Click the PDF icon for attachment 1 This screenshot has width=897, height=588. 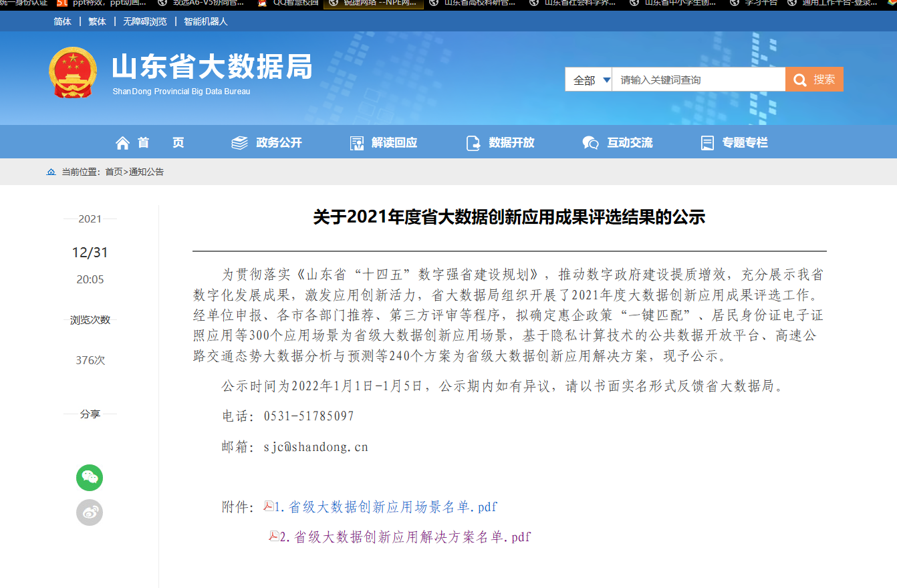point(269,506)
